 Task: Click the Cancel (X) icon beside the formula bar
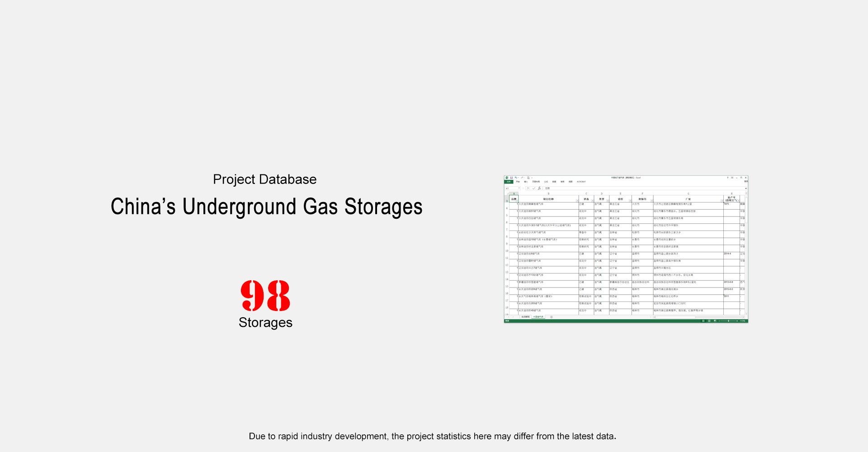tap(528, 188)
